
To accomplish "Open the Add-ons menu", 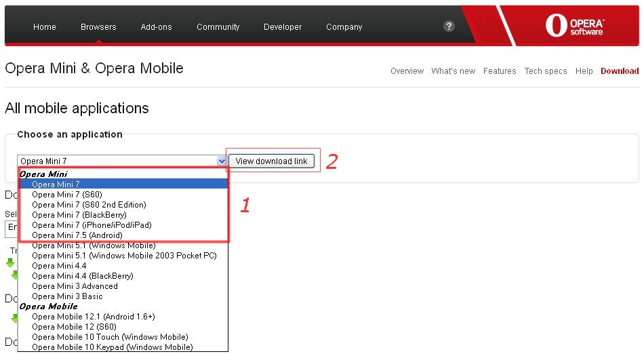I will pyautogui.click(x=156, y=26).
